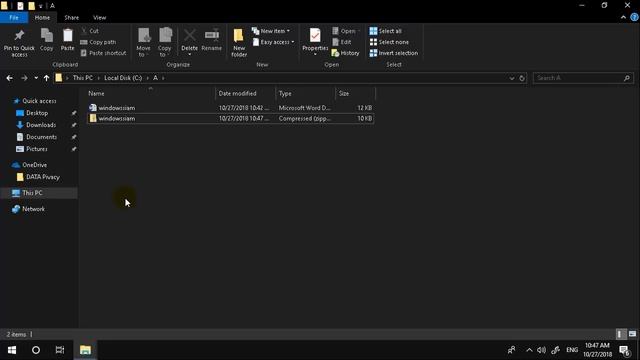The image size is (640, 360).
Task: Open Cortana search circle
Action: (x=36, y=350)
